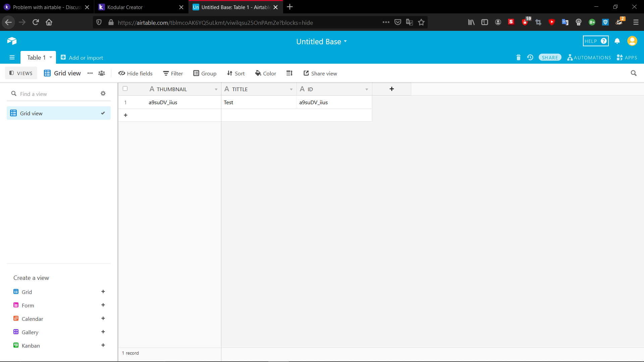Open the view collaborators people icon
Viewport: 644px width, 362px height.
[102, 73]
